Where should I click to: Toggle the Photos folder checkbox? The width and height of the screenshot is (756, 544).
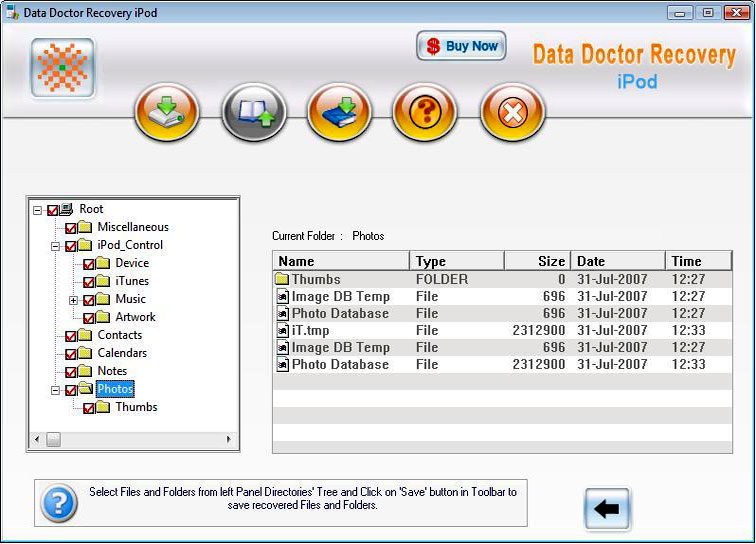tap(70, 390)
